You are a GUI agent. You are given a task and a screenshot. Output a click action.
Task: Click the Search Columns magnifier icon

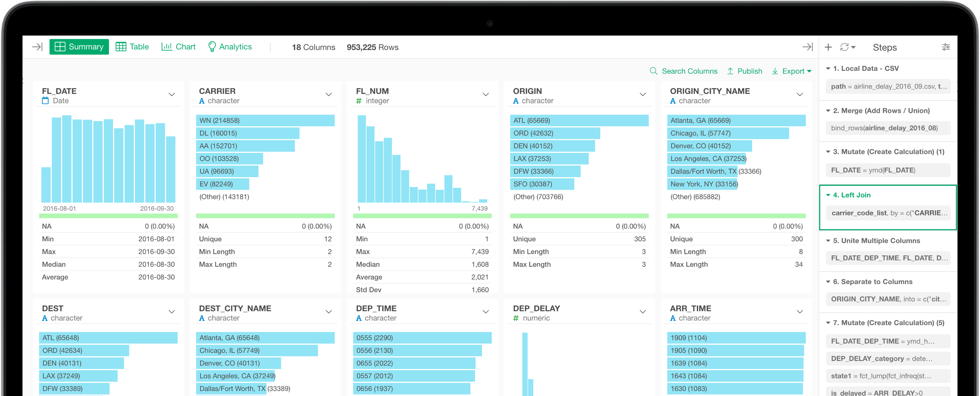coord(653,71)
